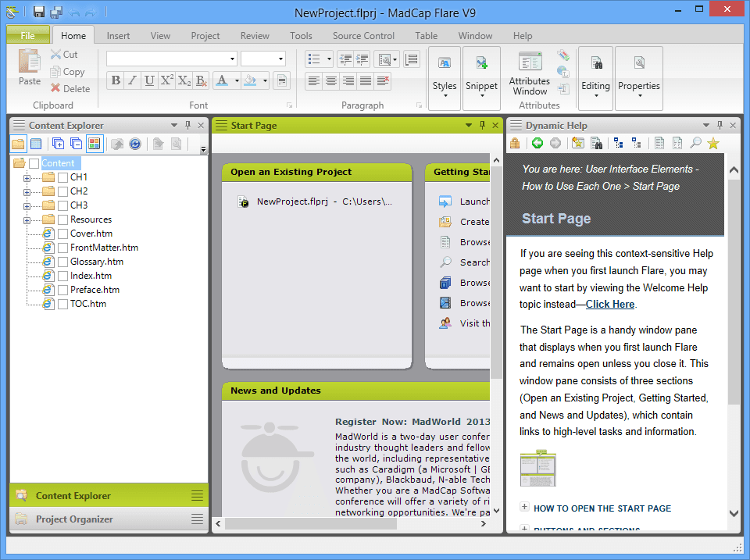This screenshot has height=560, width=750.
Task: Switch to the Table ribbon tab
Action: 427,36
